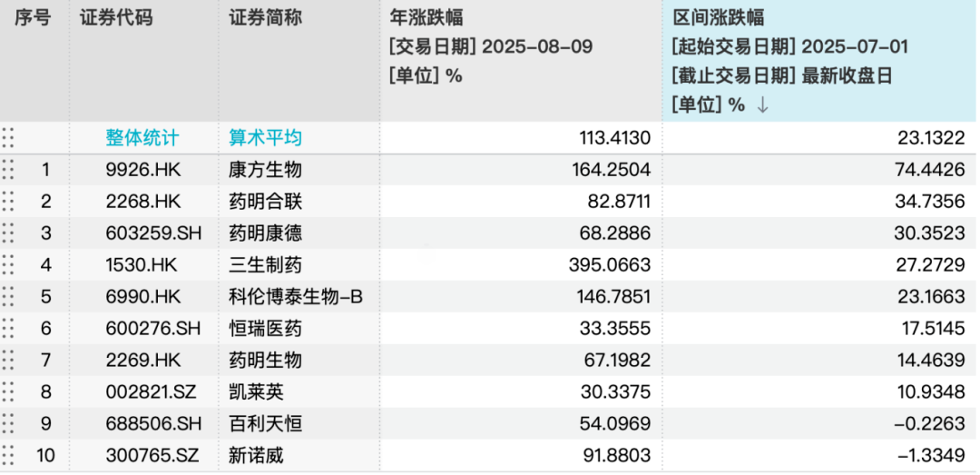Click drag handle of 百利天恒 row

(x=8, y=424)
